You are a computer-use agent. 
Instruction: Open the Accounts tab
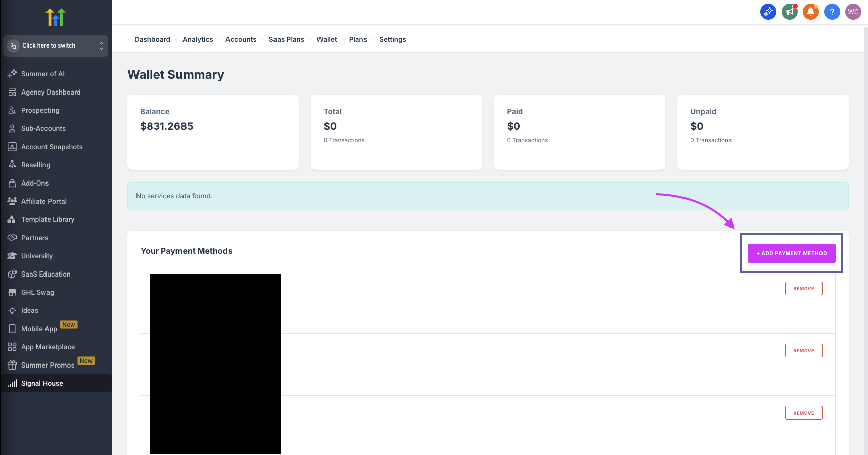point(241,39)
